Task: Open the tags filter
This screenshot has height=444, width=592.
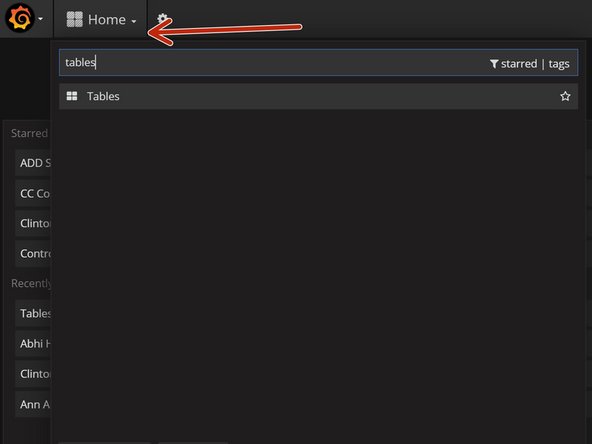Action: (x=559, y=64)
